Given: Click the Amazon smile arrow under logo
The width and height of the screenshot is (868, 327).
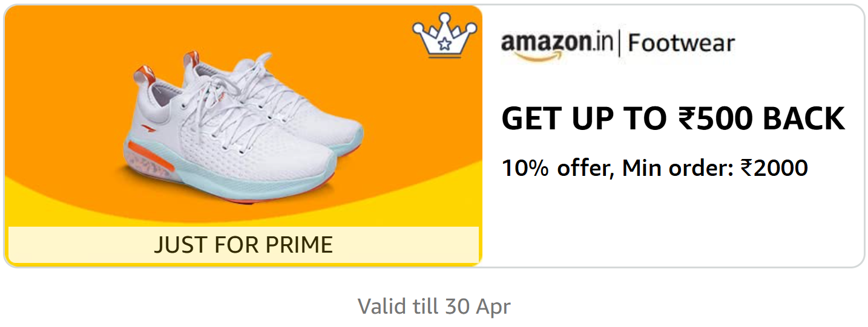Looking at the screenshot, I should click(x=535, y=57).
